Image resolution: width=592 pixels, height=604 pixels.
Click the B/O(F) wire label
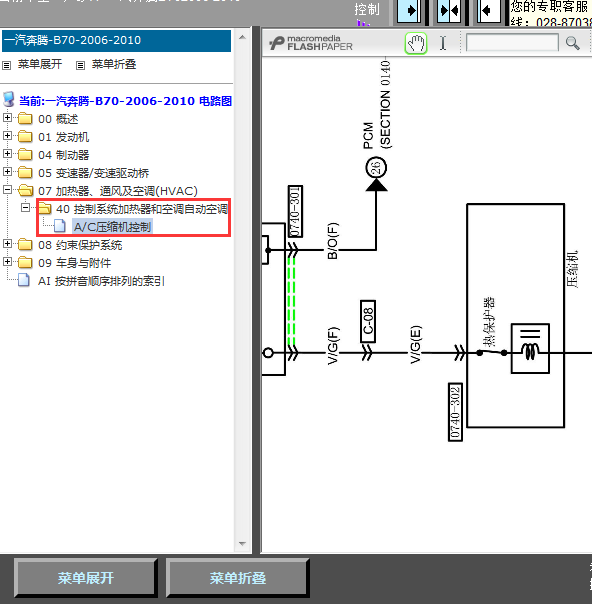[332, 241]
